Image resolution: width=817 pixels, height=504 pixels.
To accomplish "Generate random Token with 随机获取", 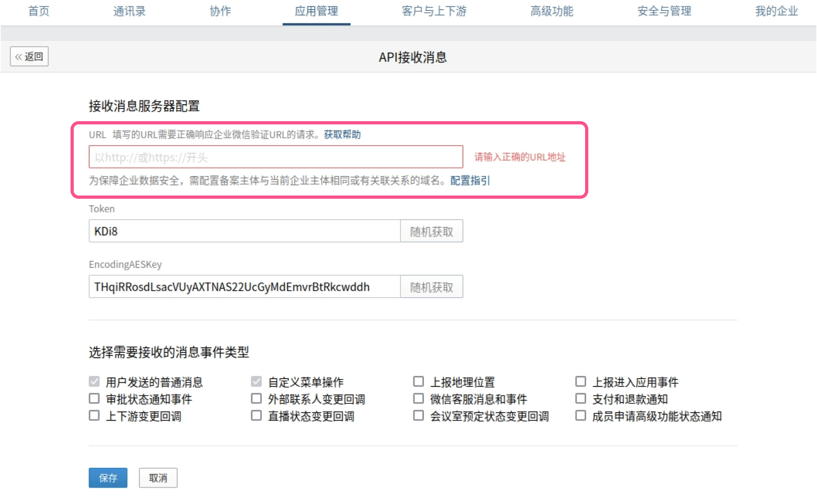I will tap(431, 231).
